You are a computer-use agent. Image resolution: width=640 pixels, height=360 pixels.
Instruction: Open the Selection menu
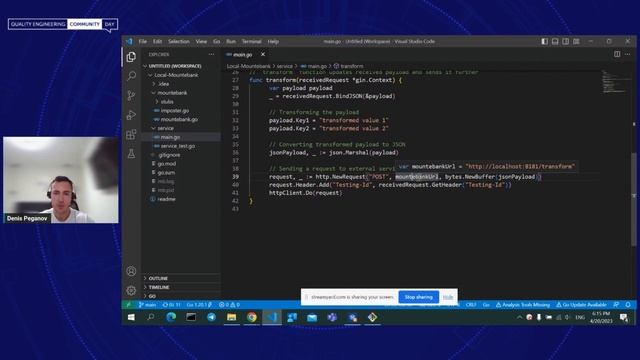(179, 41)
